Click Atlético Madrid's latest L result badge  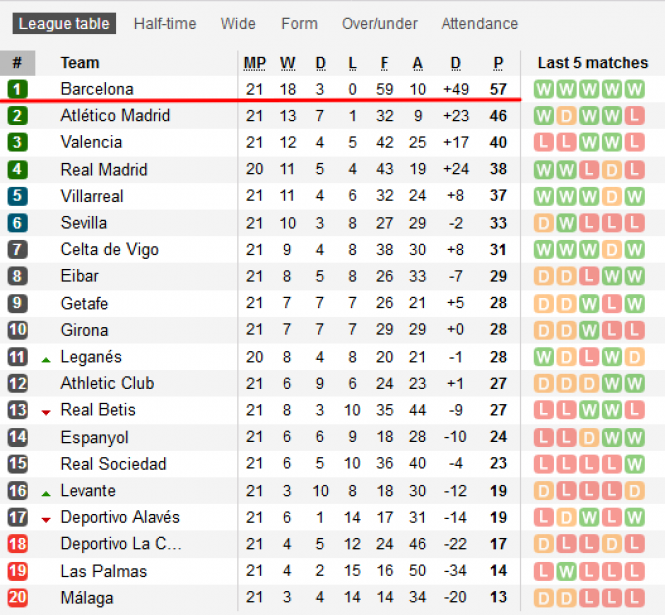click(634, 116)
